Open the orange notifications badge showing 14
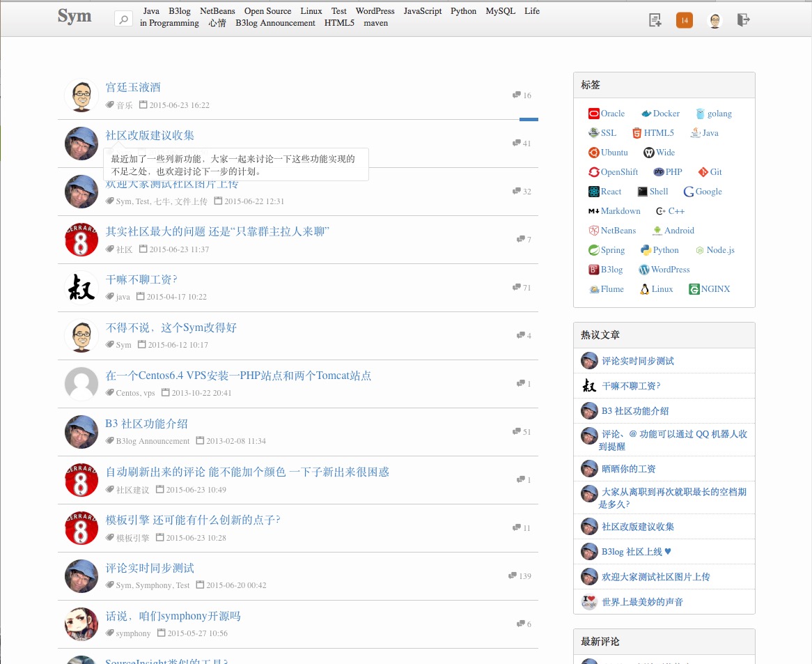This screenshot has height=664, width=812. click(x=684, y=20)
